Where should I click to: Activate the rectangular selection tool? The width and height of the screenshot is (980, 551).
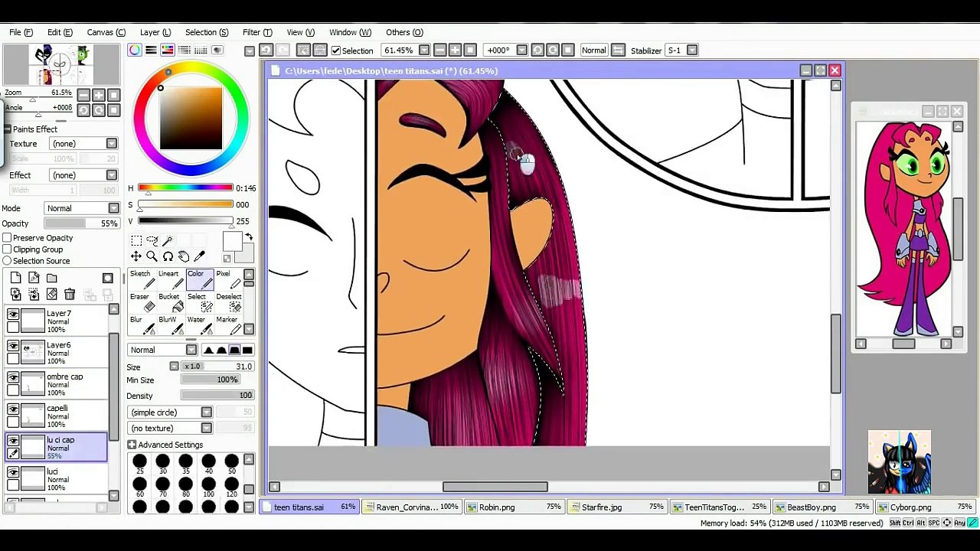click(136, 240)
